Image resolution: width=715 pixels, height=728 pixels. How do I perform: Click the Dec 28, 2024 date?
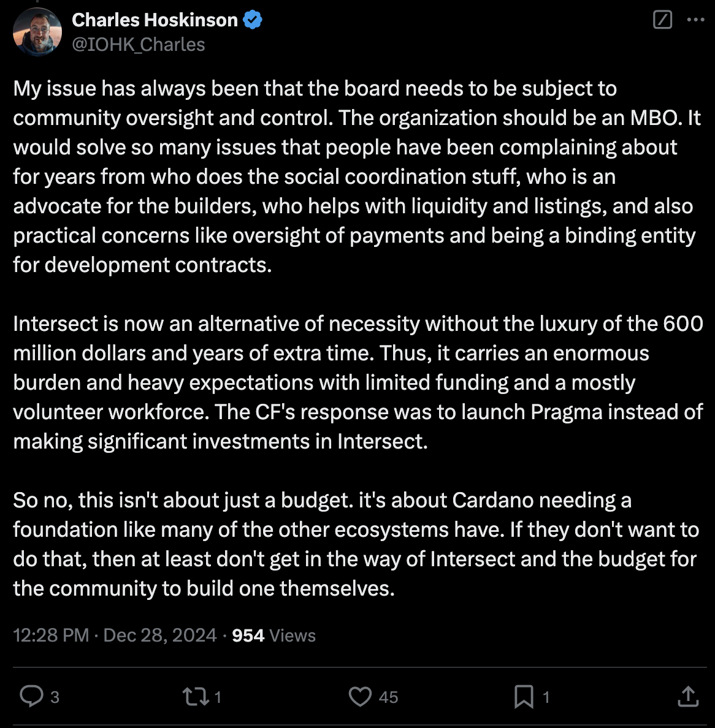coord(160,635)
